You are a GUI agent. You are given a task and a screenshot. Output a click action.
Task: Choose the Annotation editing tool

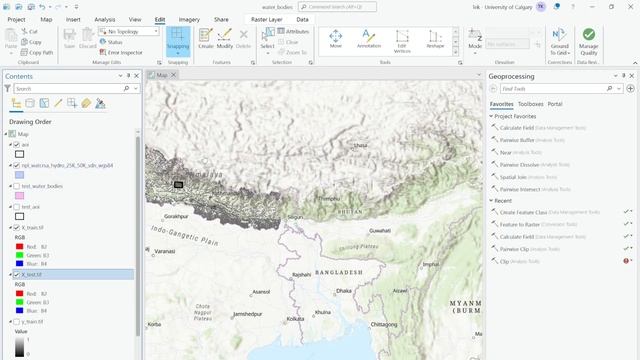point(369,38)
